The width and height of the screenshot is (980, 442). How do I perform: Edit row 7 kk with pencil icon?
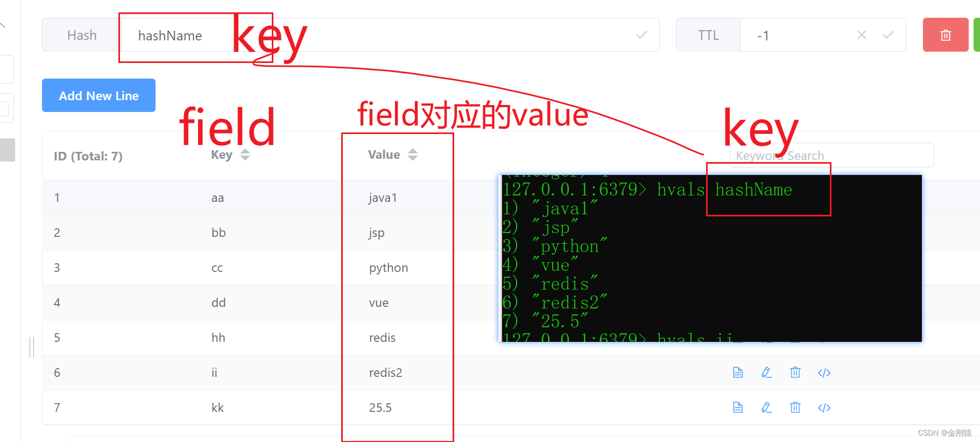(766, 408)
